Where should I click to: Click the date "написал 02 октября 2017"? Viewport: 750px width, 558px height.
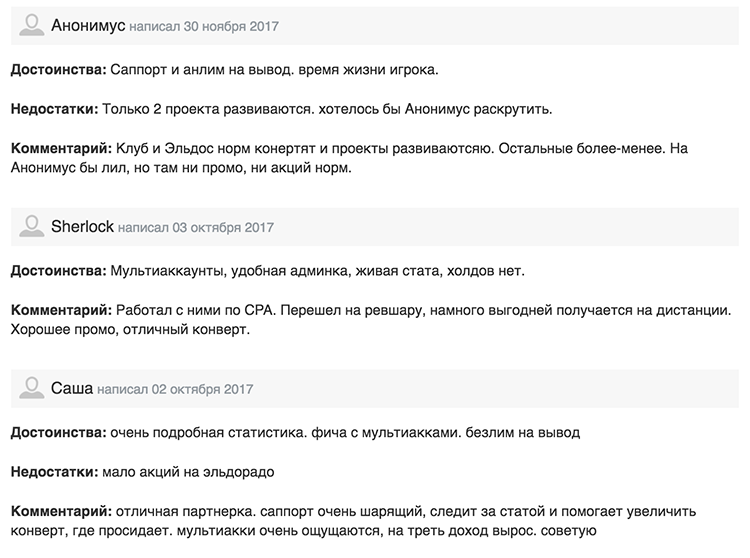pyautogui.click(x=176, y=389)
